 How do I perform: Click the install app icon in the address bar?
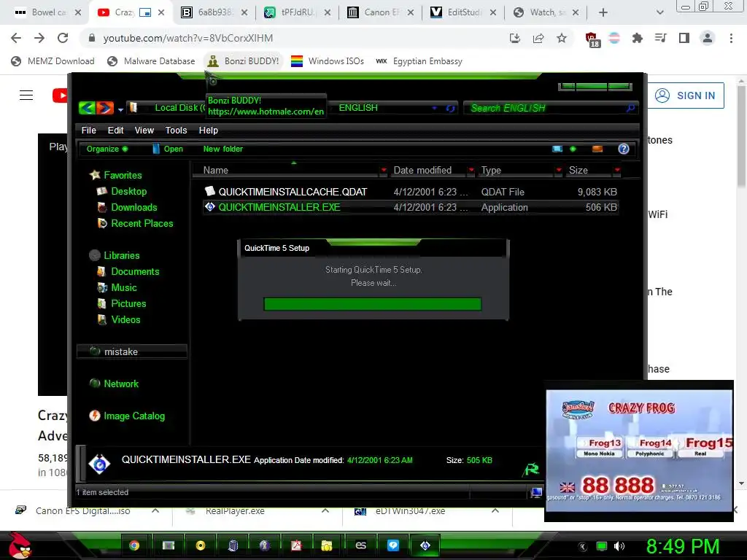tap(515, 38)
